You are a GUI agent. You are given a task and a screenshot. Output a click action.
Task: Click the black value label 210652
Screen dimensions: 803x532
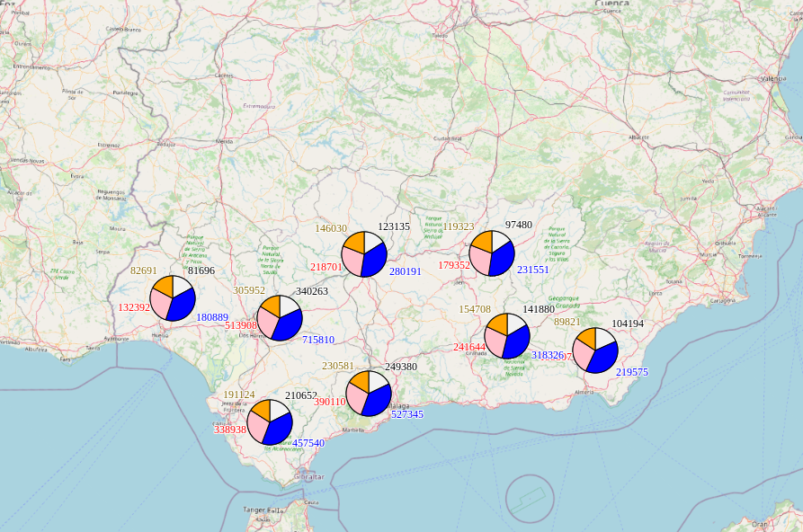coord(301,395)
